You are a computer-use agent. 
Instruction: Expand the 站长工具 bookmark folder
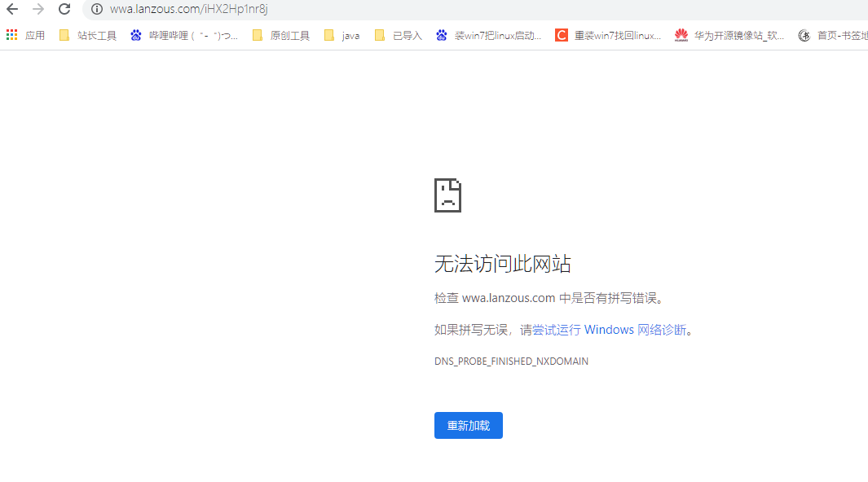tap(88, 35)
